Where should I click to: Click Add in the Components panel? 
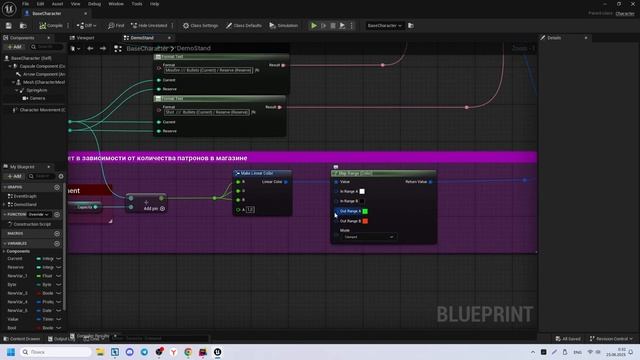(14, 47)
